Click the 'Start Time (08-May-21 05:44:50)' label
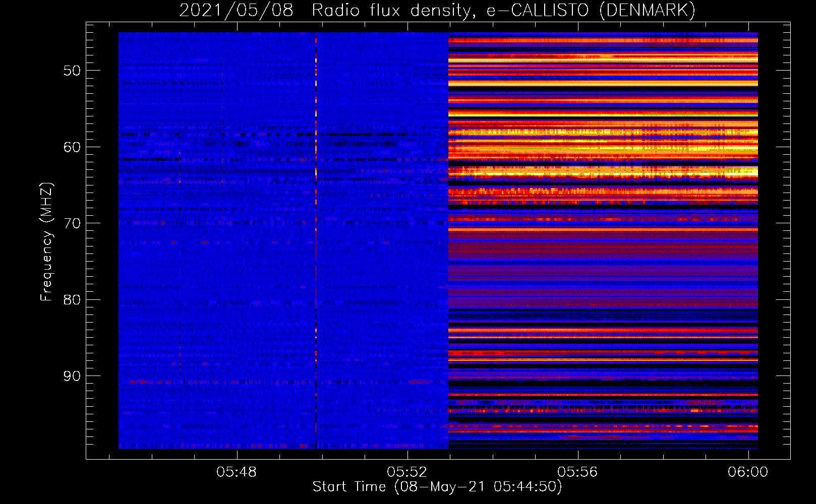The height and width of the screenshot is (504, 816). 437,487
